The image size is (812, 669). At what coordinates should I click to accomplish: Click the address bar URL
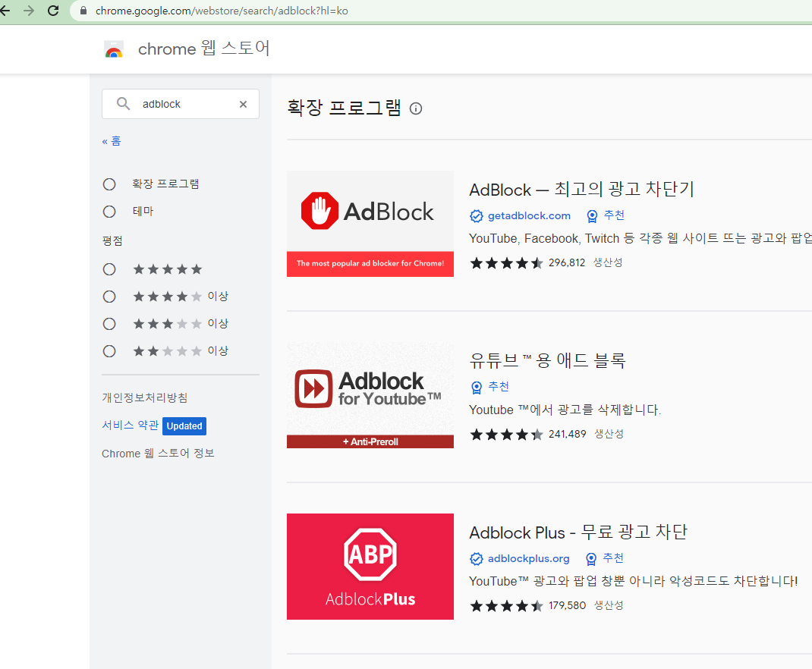coord(222,11)
